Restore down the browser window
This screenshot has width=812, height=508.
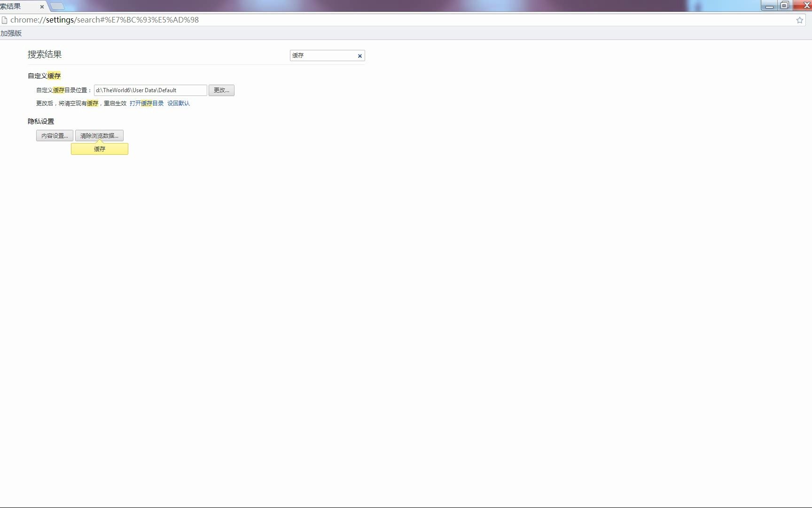(785, 6)
